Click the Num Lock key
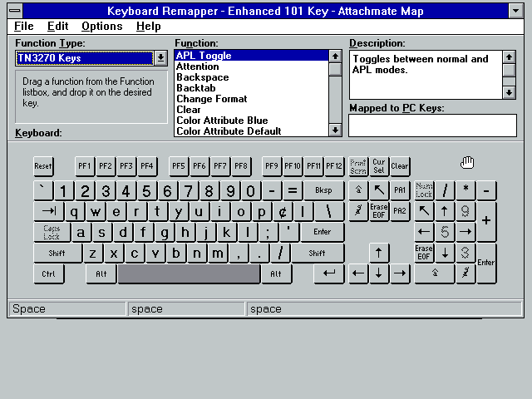This screenshot has width=532, height=399. pyautogui.click(x=424, y=190)
